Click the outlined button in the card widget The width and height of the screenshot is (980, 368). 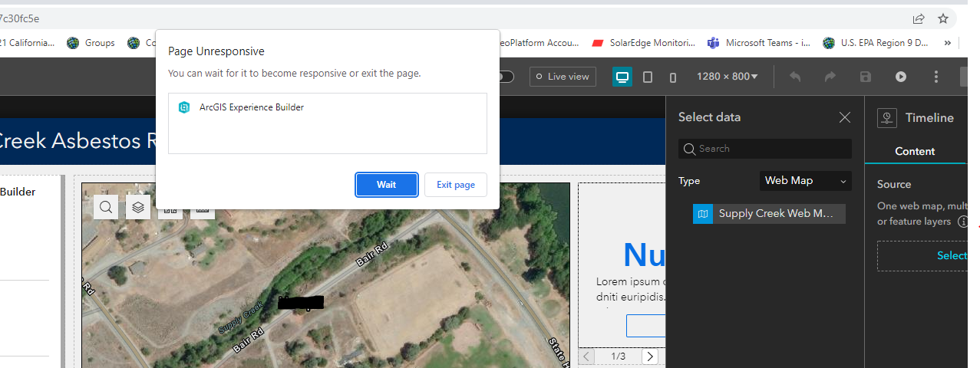tap(645, 326)
